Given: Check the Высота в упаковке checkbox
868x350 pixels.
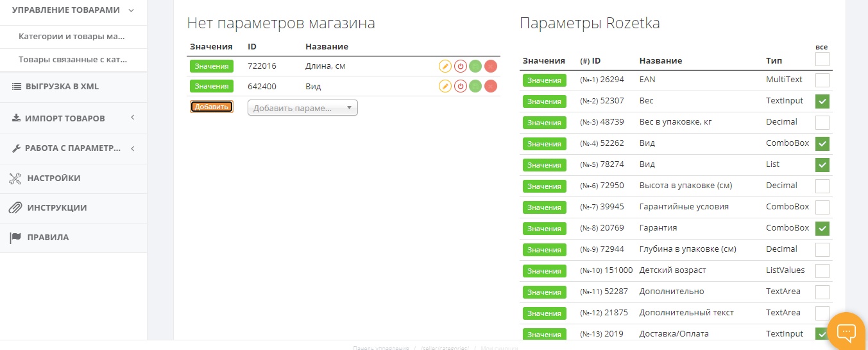Looking at the screenshot, I should 822,186.
